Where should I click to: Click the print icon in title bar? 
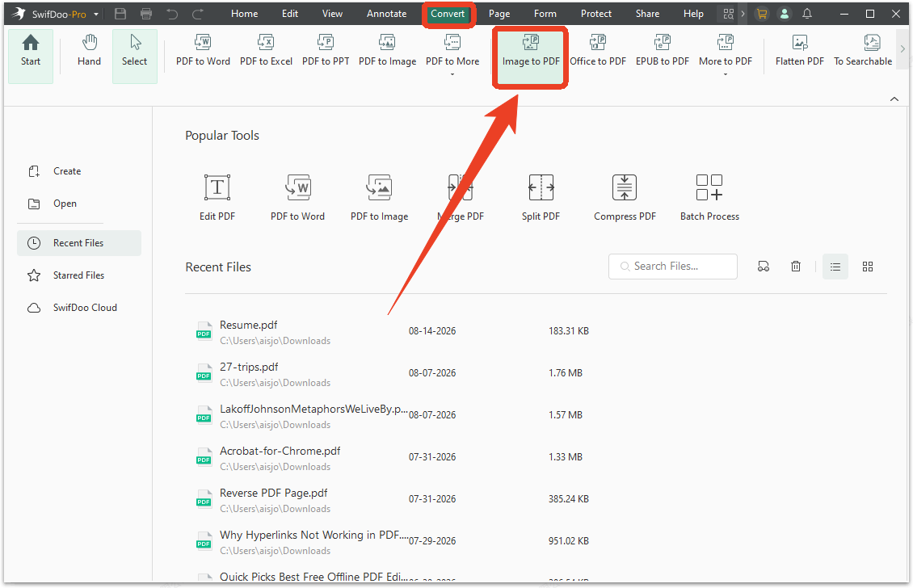click(x=146, y=14)
